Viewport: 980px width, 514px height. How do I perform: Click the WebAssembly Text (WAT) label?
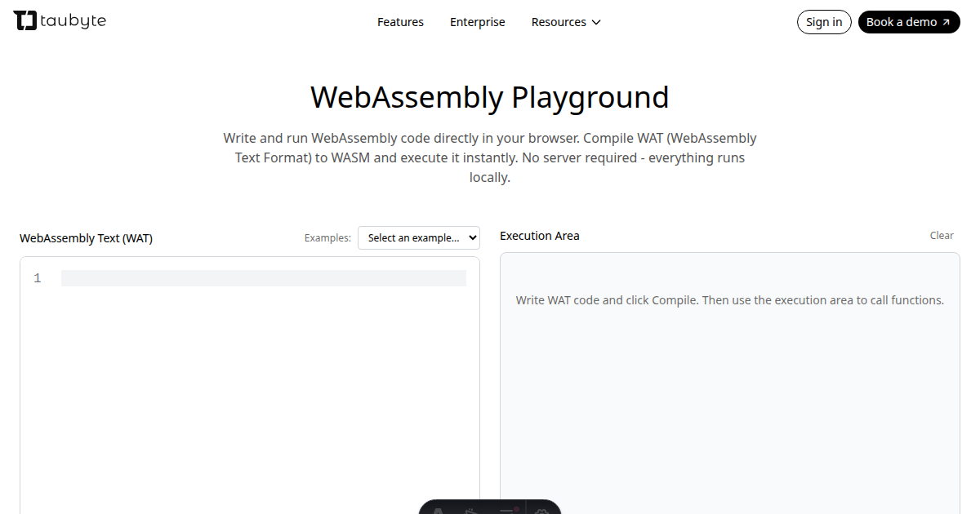86,238
